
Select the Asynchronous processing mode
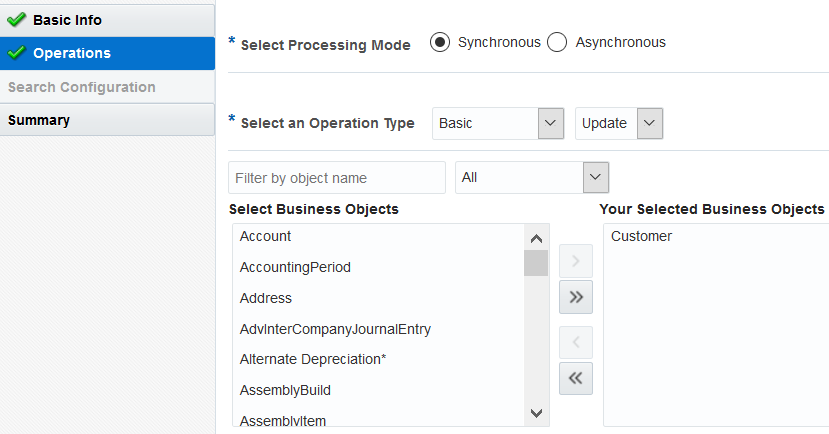557,42
